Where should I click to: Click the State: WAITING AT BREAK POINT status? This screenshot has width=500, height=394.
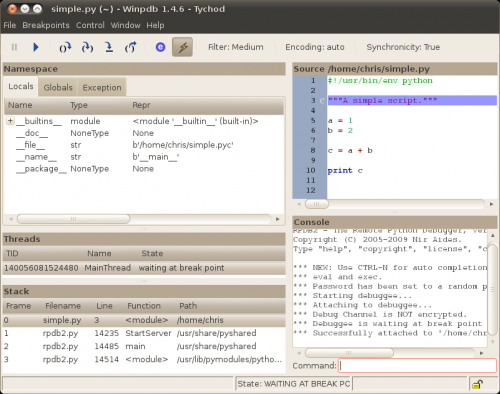(293, 384)
